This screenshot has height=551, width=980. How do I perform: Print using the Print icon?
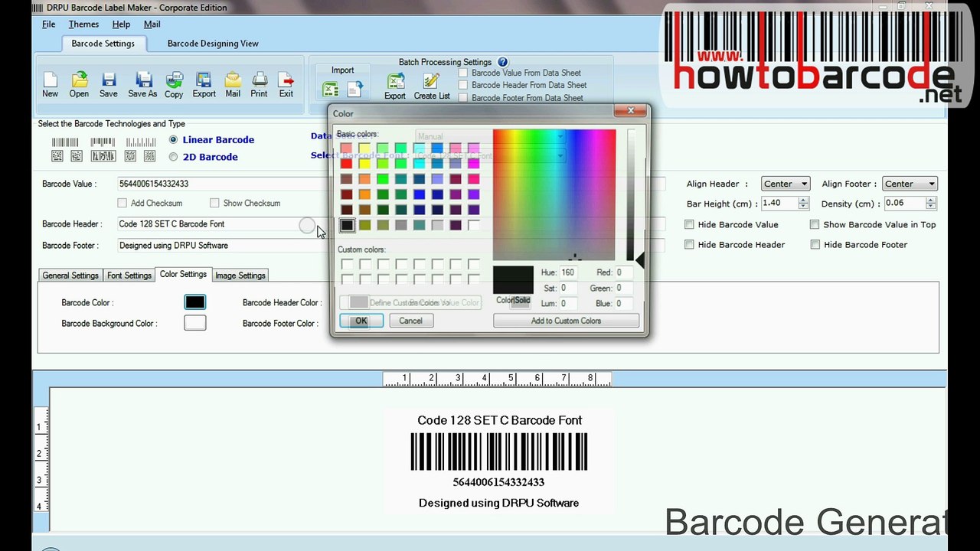[x=259, y=84]
